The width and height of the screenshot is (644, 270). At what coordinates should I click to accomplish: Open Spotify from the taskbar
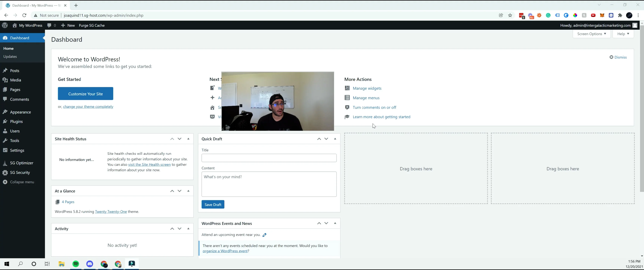tap(76, 264)
